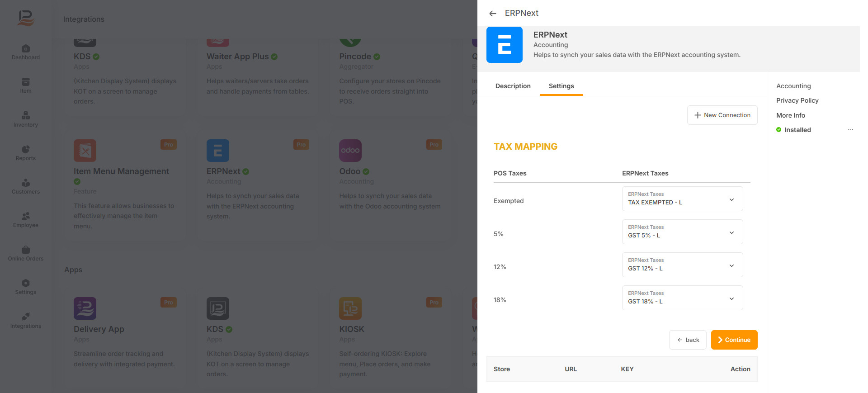
Task: Switch to the Description tab
Action: [x=513, y=86]
